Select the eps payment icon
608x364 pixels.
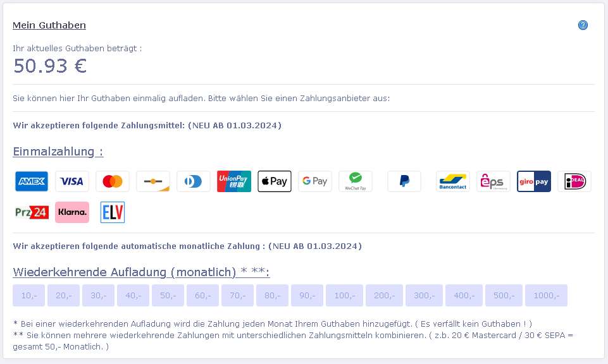[x=493, y=181]
